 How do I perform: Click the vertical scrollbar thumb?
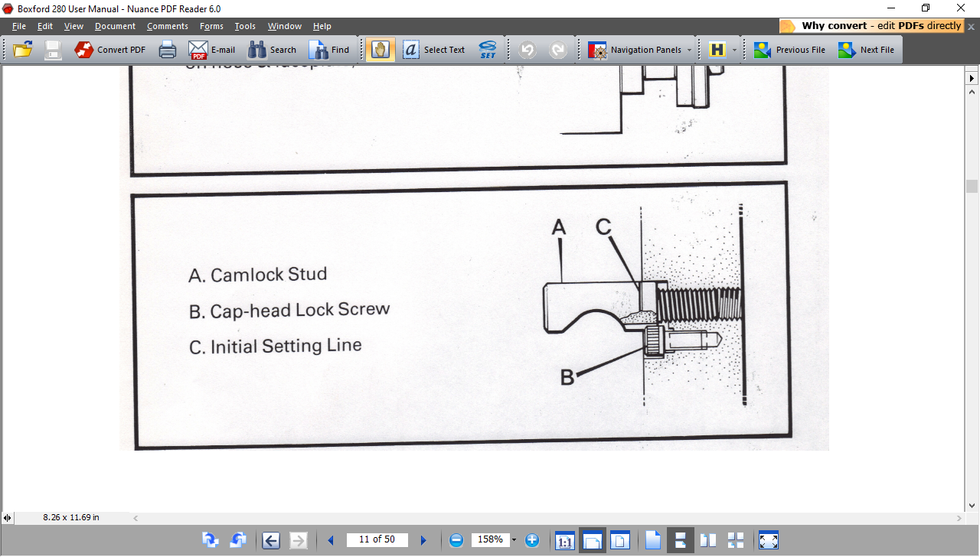coord(972,186)
